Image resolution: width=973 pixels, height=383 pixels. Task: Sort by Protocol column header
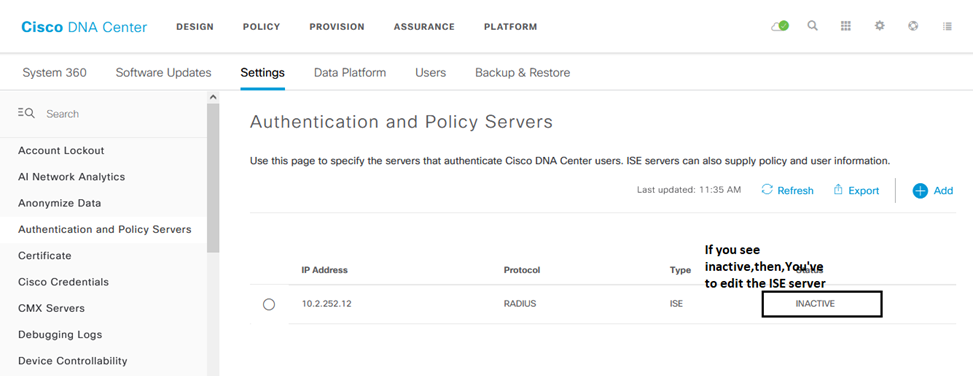pos(522,270)
